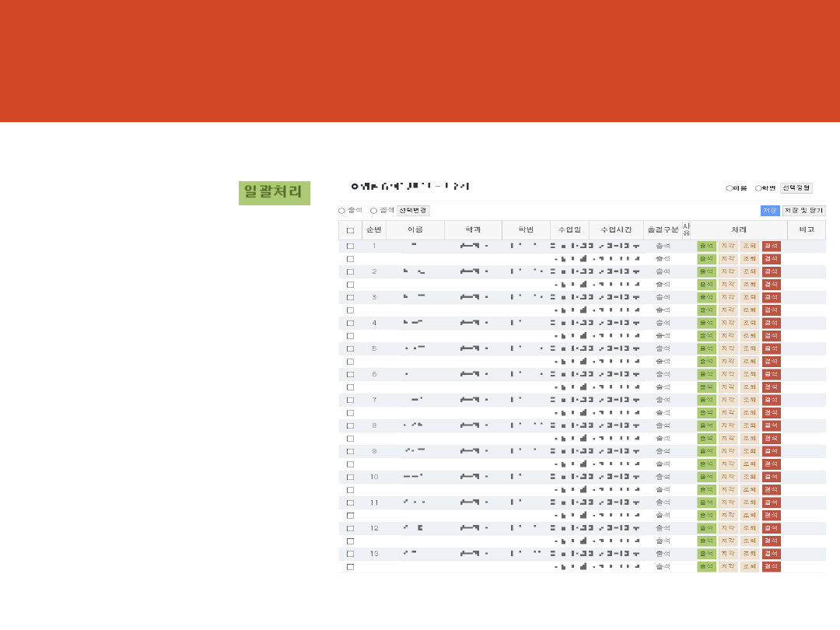Mark row 2 as 지각

click(x=727, y=272)
